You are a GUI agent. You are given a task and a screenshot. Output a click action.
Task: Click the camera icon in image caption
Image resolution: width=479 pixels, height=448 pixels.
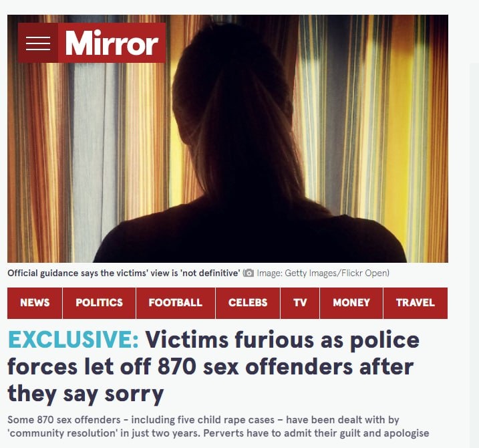click(x=249, y=273)
